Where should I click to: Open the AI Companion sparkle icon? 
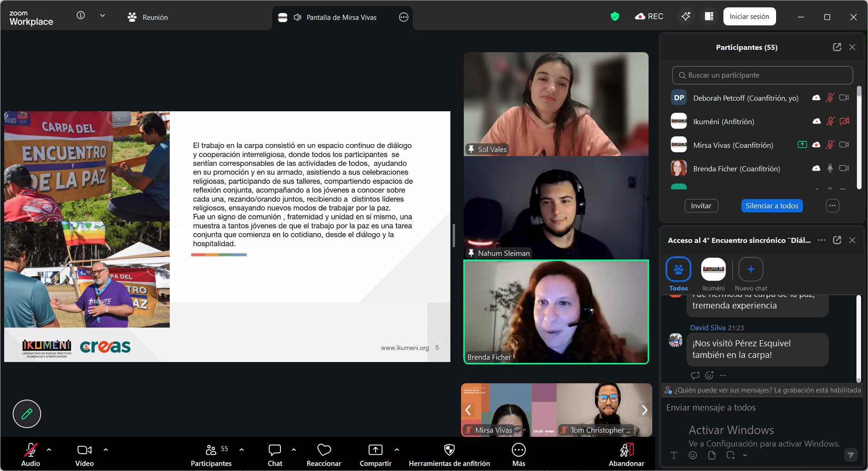[x=686, y=17]
